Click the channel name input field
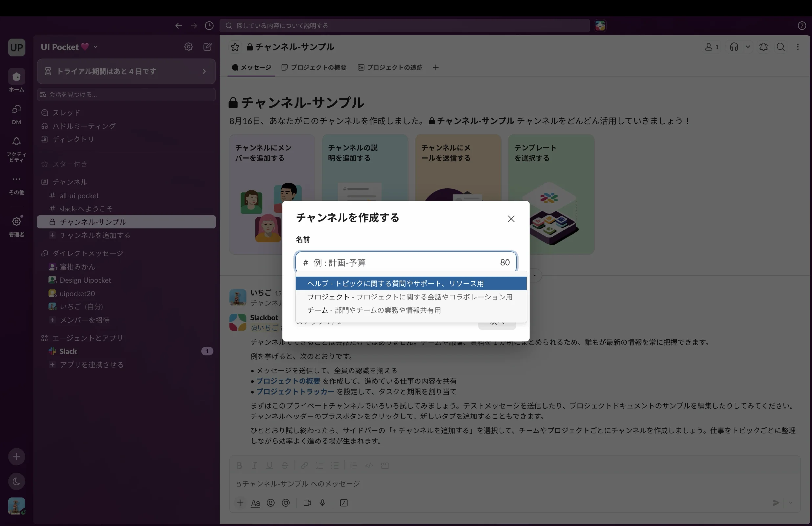 406,262
